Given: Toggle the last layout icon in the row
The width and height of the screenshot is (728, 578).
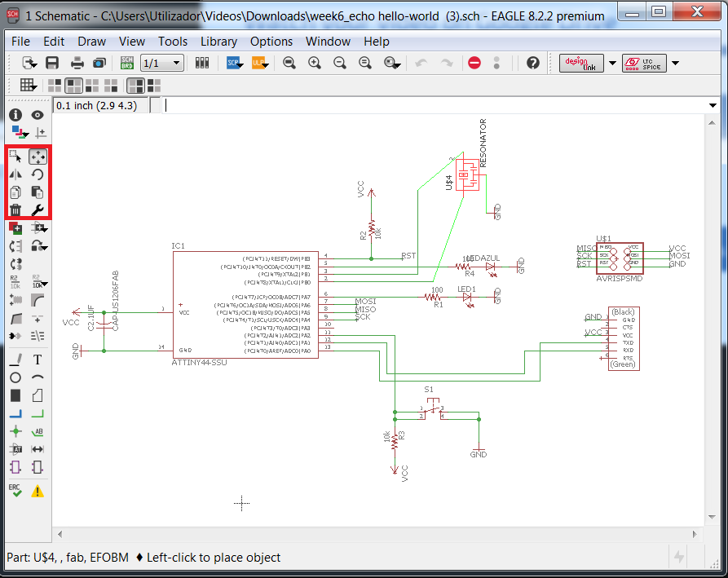Looking at the screenshot, I should [154, 86].
